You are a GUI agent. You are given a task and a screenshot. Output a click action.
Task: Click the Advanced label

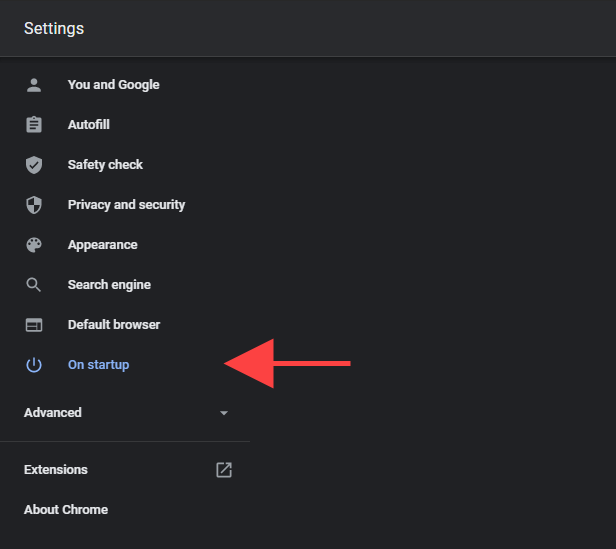[53, 413]
